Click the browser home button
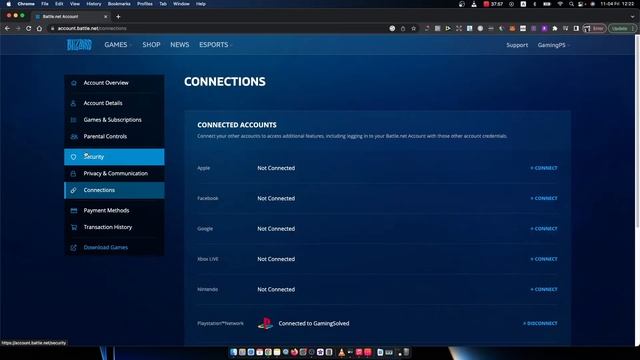640x360 pixels. 39,29
